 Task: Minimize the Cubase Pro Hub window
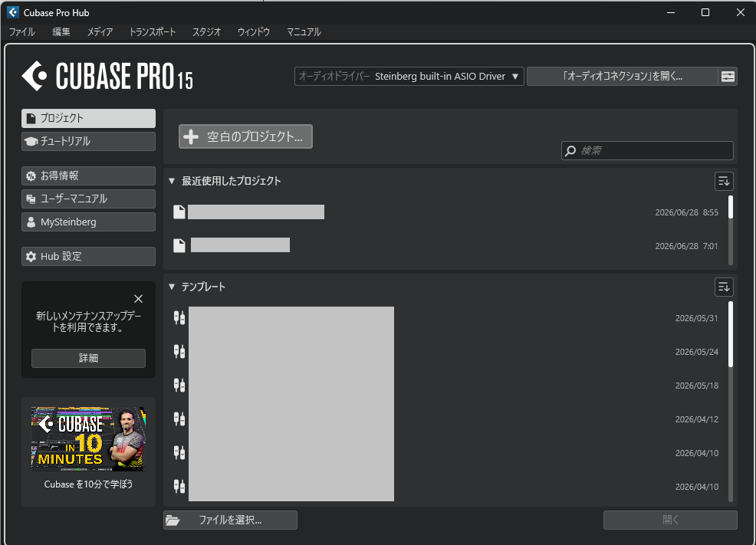tap(671, 12)
